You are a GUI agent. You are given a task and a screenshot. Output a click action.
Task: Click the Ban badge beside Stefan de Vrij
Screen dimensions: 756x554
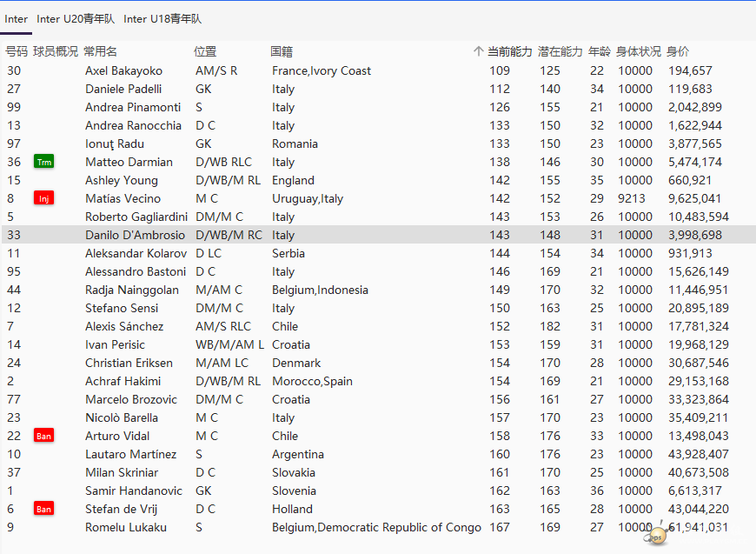[x=43, y=509]
